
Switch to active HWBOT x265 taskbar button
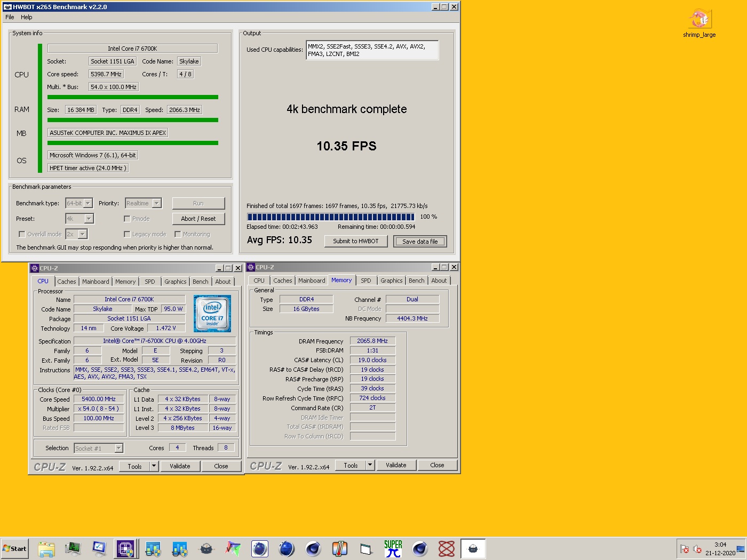coord(473,548)
